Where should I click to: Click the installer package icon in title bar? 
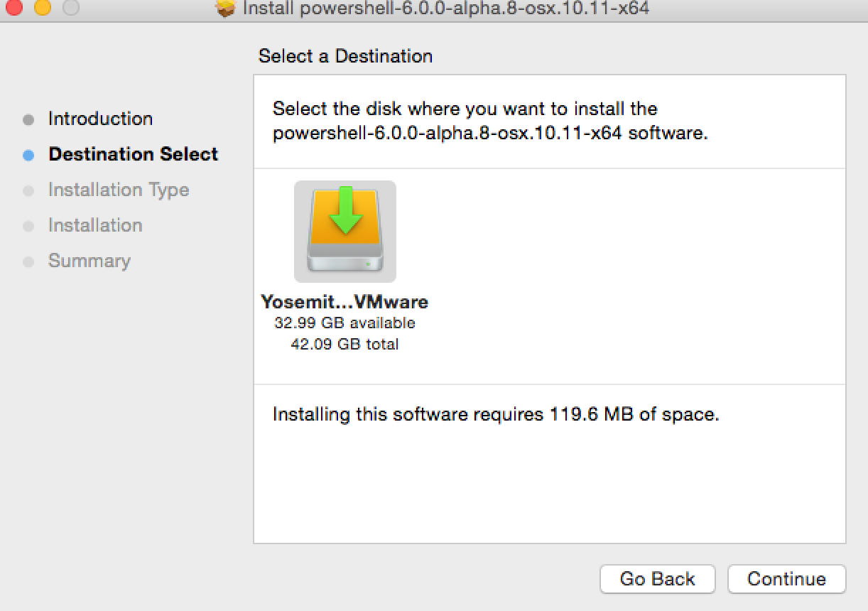click(x=225, y=9)
